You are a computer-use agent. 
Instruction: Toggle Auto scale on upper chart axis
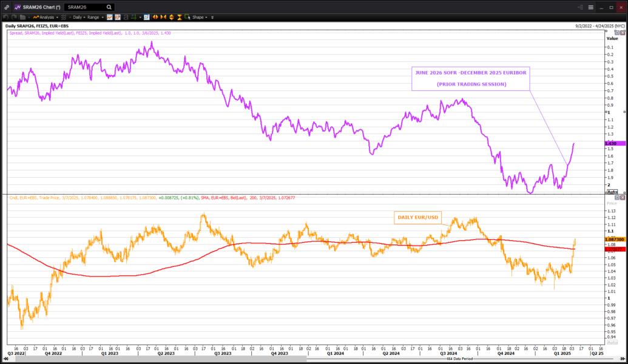click(x=612, y=192)
